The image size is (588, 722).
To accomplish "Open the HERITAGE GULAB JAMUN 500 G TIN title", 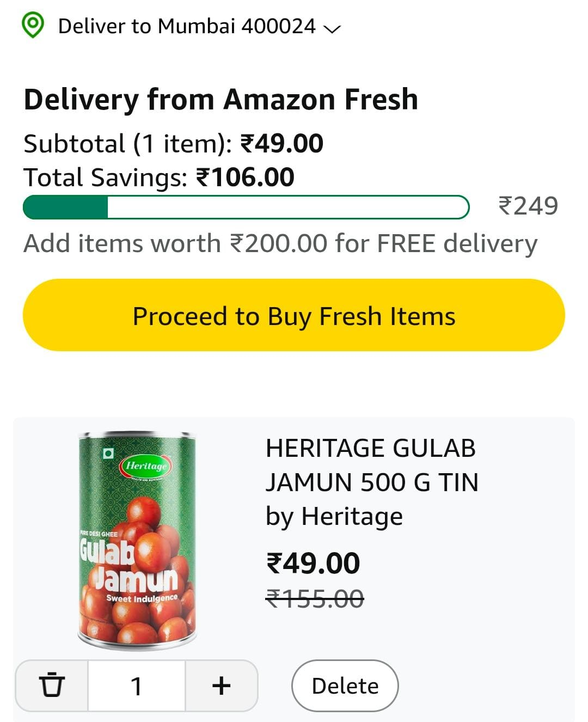I will (x=371, y=465).
